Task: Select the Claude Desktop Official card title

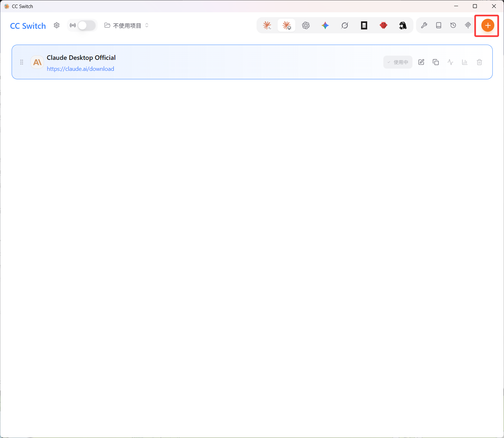Action: 81,58
